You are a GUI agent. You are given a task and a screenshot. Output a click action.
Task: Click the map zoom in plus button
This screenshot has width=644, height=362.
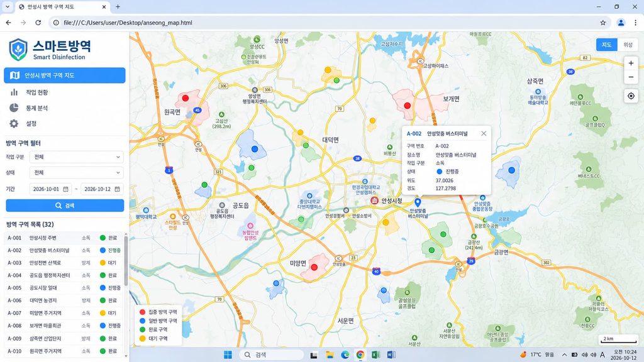click(631, 63)
